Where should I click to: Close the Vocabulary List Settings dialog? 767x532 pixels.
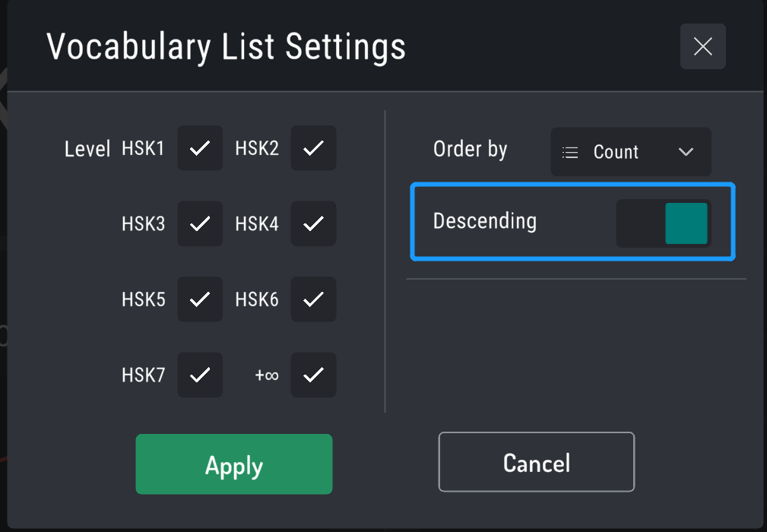[702, 46]
